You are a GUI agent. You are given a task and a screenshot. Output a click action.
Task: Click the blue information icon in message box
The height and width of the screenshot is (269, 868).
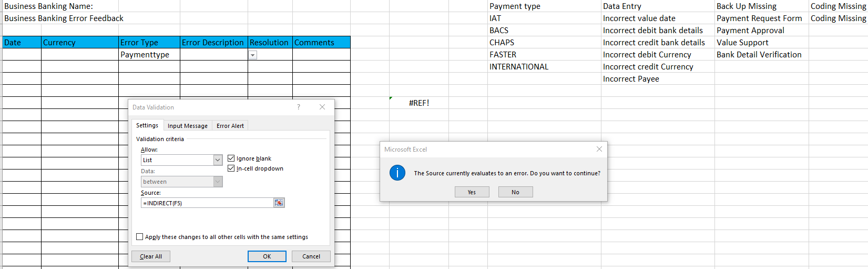point(397,173)
